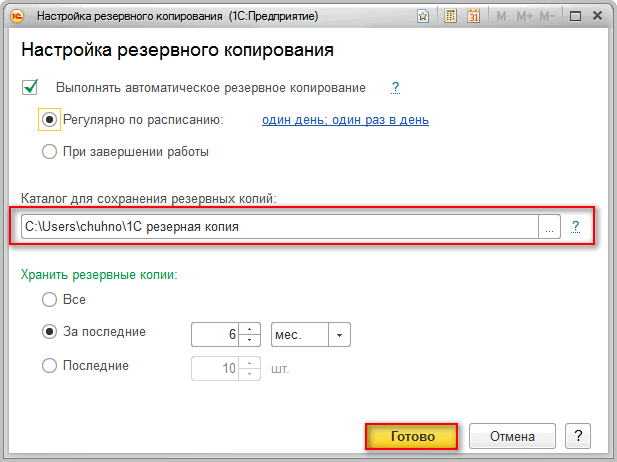
Task: Click the M- memory subtract button
Action: pyautogui.click(x=547, y=16)
